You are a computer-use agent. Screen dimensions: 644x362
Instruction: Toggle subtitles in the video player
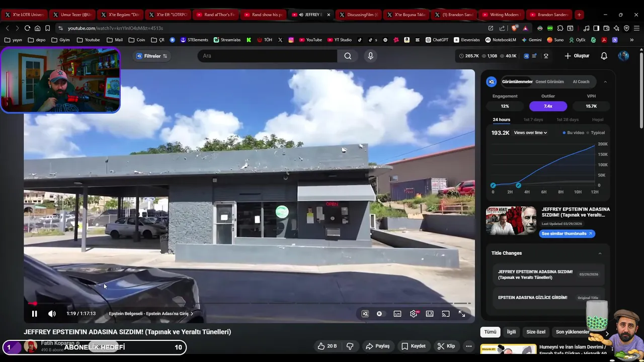click(x=397, y=314)
